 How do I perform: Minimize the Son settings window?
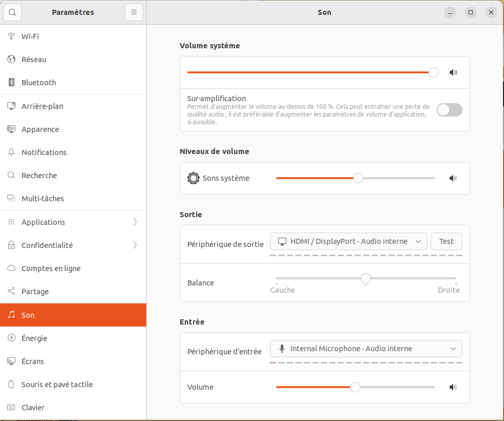(450, 12)
